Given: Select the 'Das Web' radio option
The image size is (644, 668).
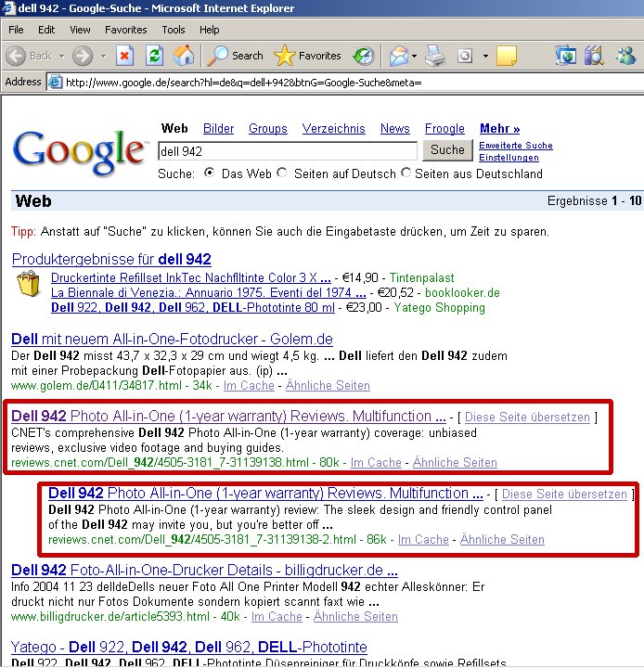Looking at the screenshot, I should coord(209,173).
